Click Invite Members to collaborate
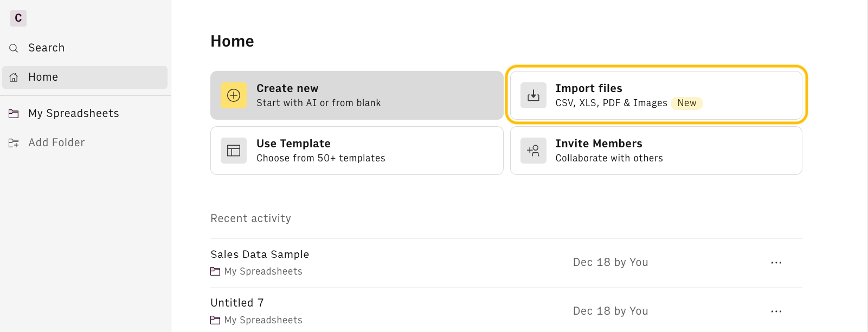Viewport: 868px width, 332px height. pyautogui.click(x=655, y=151)
